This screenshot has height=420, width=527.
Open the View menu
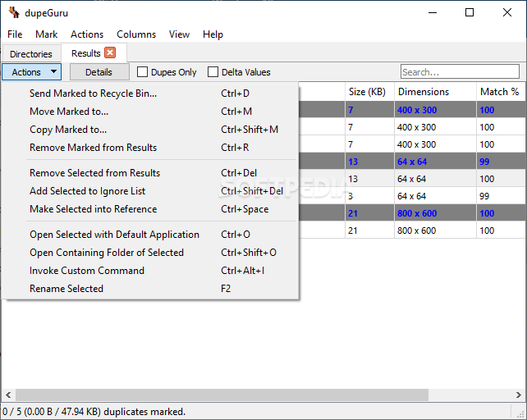[x=179, y=34]
